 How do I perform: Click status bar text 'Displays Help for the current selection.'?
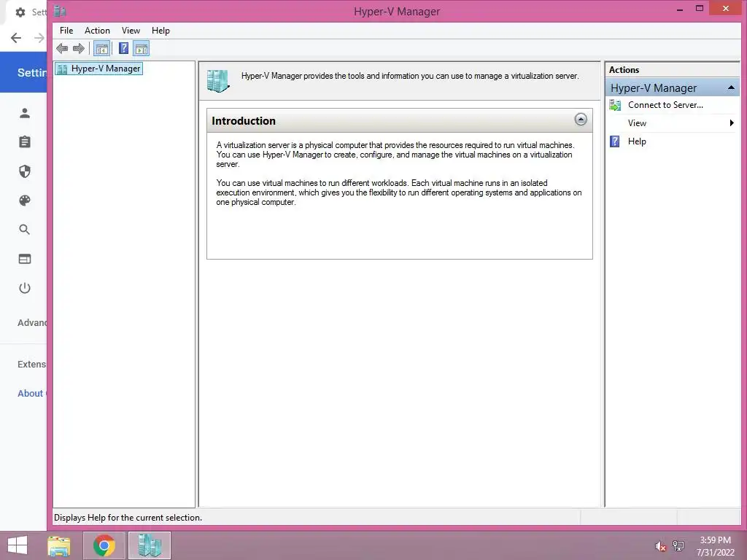tap(128, 518)
